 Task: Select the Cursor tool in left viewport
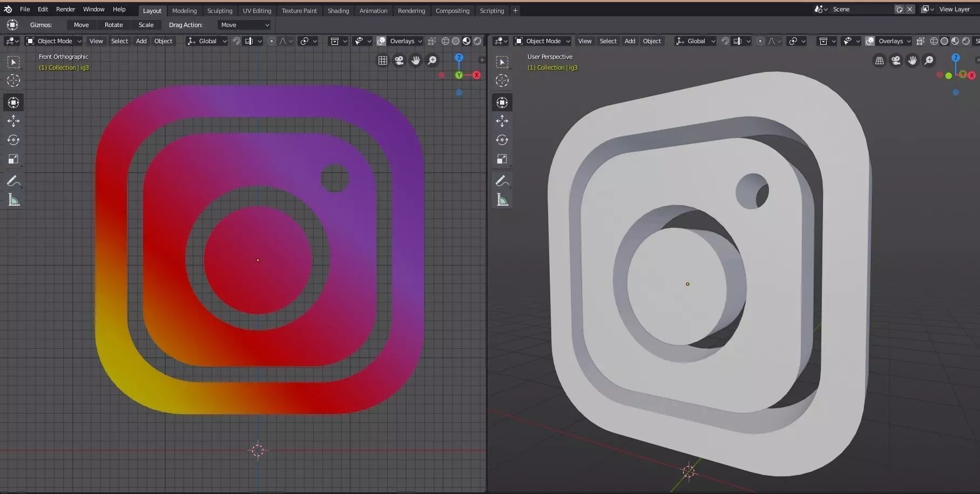(x=13, y=81)
